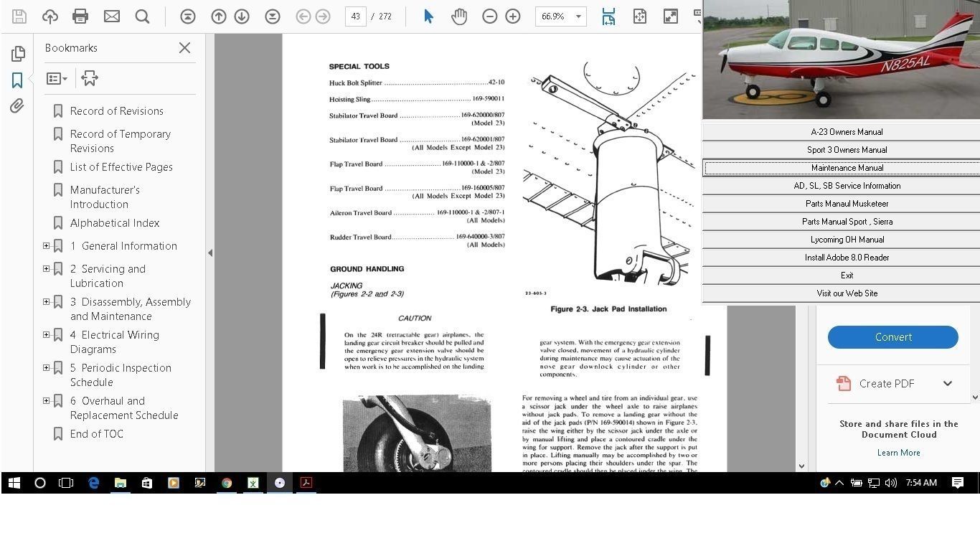The image size is (980, 551).
Task: Open Record of Temporary Revisions bookmark
Action: point(121,141)
